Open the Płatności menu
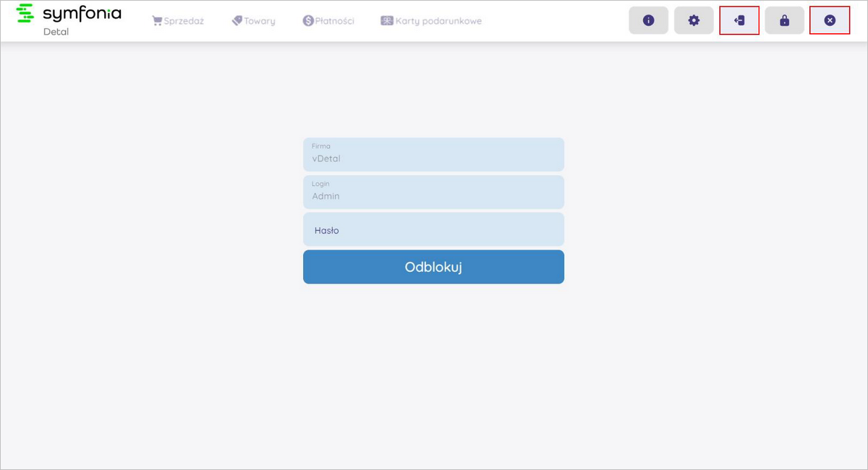Viewport: 868px width, 470px height. point(328,21)
